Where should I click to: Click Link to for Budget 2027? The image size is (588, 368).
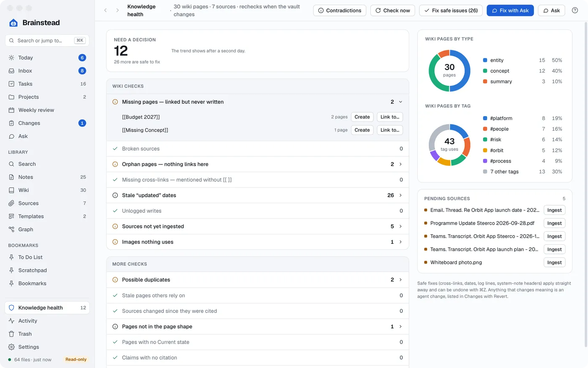390,117
